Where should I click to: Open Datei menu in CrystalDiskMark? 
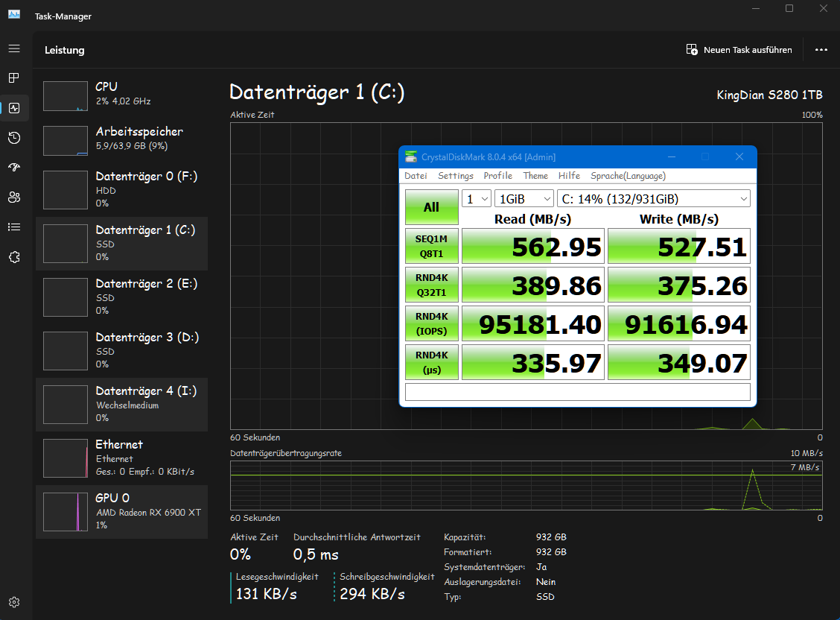tap(416, 176)
